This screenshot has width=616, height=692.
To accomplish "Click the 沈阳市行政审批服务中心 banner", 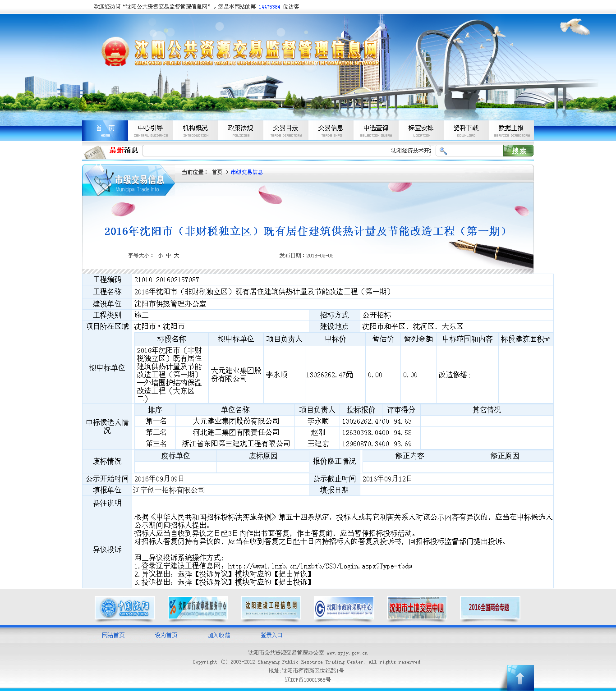I will click(198, 608).
